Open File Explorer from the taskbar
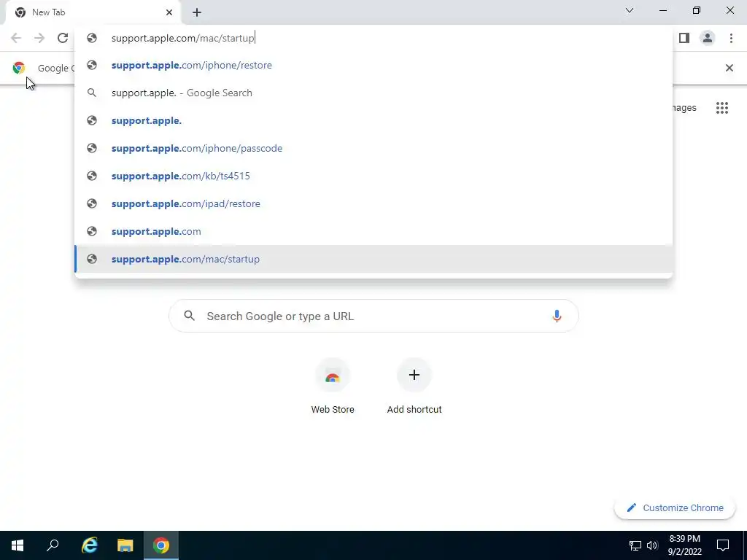This screenshot has height=560, width=747. [125, 545]
